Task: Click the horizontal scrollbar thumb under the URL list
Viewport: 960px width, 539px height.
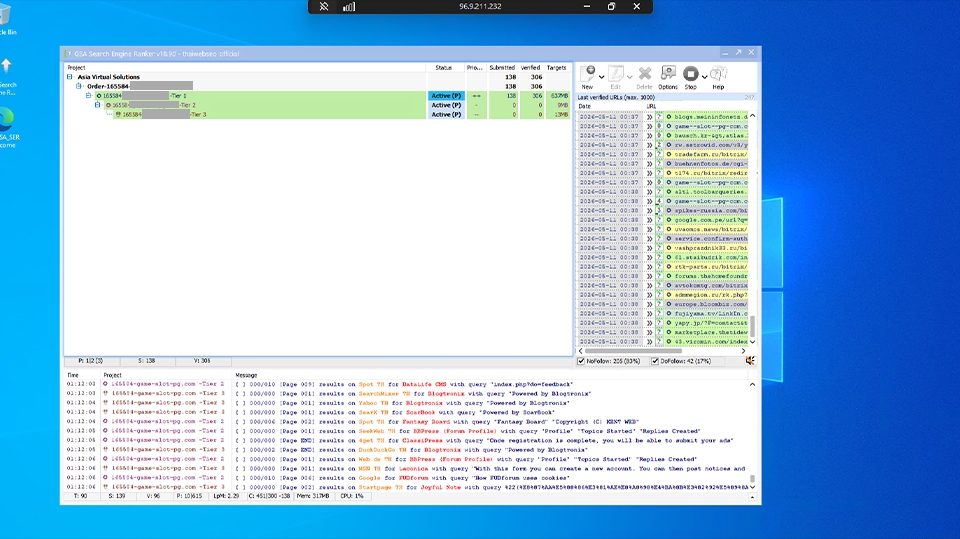Action: tap(634, 351)
